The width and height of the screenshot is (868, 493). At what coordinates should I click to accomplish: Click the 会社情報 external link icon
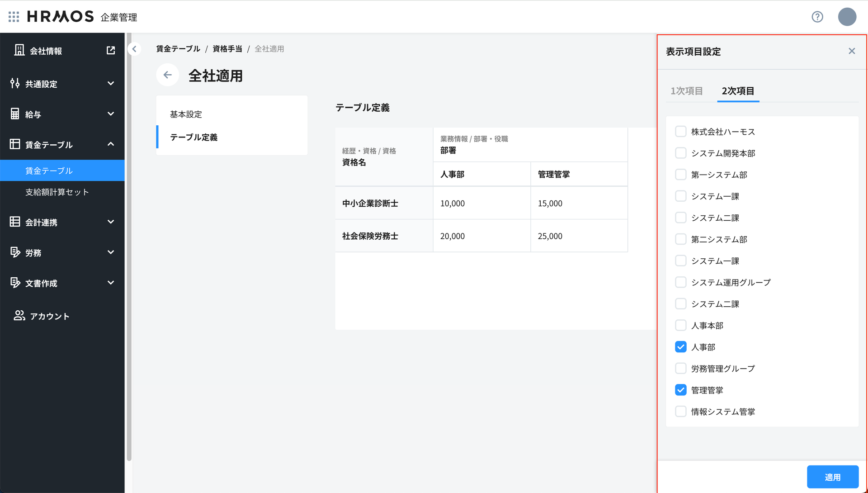pyautogui.click(x=111, y=50)
